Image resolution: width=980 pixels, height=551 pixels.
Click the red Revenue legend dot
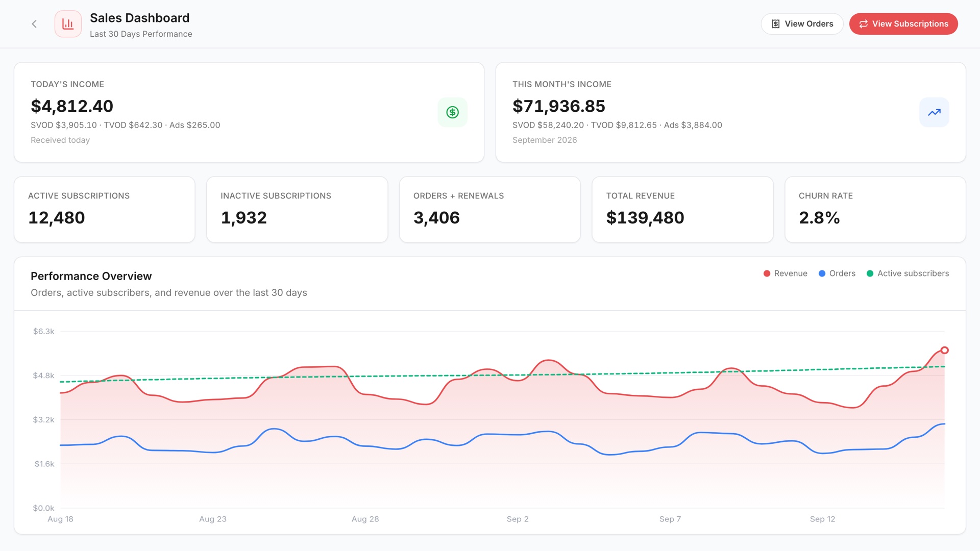pyautogui.click(x=767, y=273)
